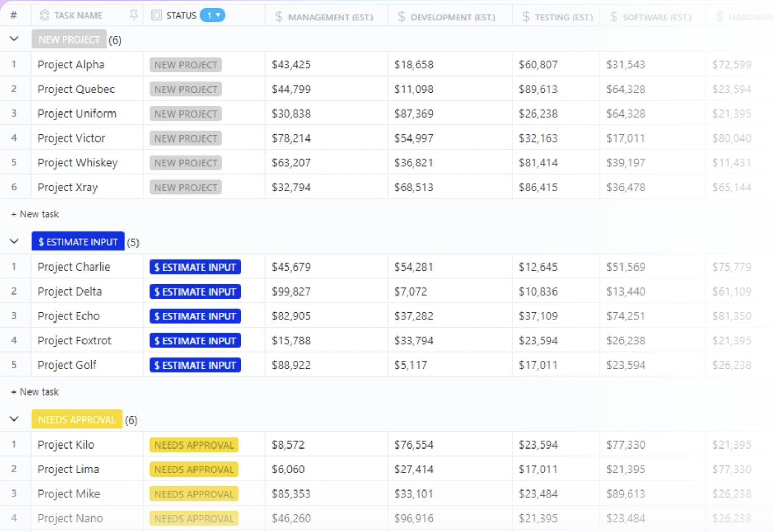This screenshot has height=532, width=774.
Task: Add new task under New Project group
Action: pos(35,214)
